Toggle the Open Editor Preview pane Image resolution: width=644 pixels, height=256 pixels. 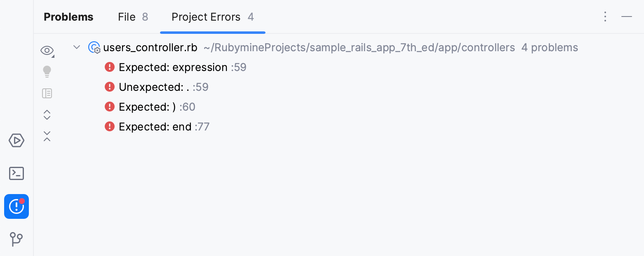(x=47, y=93)
